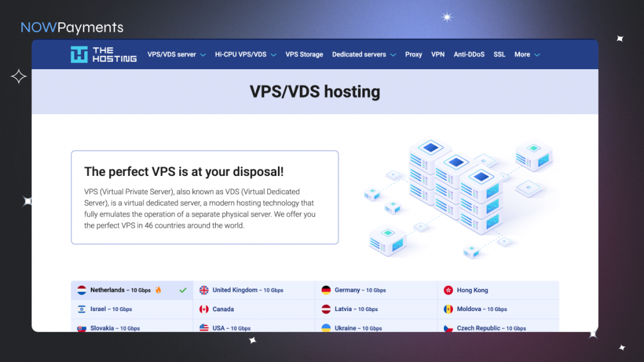Open the Proxy page
The width and height of the screenshot is (644, 362).
point(414,54)
